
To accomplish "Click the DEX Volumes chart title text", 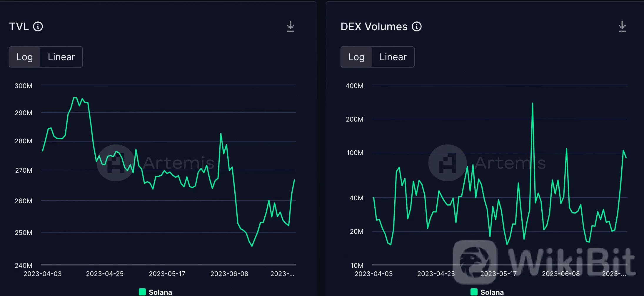I will pyautogui.click(x=374, y=27).
